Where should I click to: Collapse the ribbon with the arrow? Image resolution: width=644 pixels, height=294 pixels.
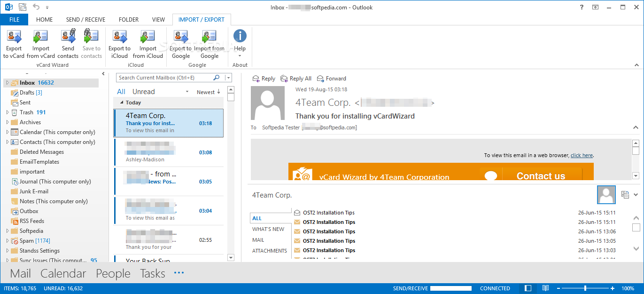(636, 65)
